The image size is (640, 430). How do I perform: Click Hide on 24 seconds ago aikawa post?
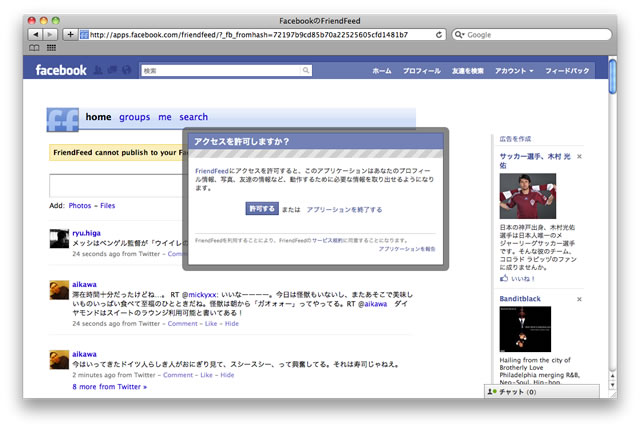(x=232, y=324)
